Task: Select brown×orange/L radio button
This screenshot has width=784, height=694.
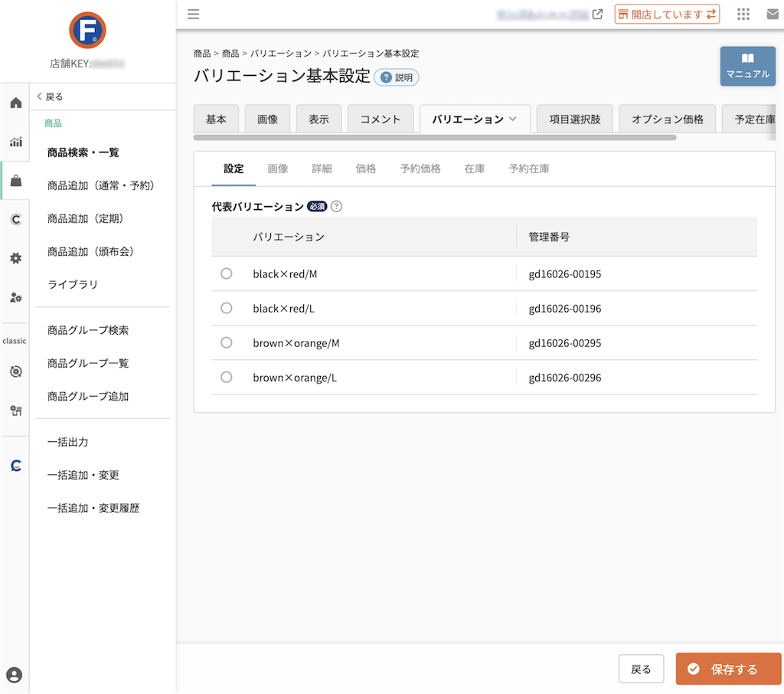Action: (x=227, y=378)
